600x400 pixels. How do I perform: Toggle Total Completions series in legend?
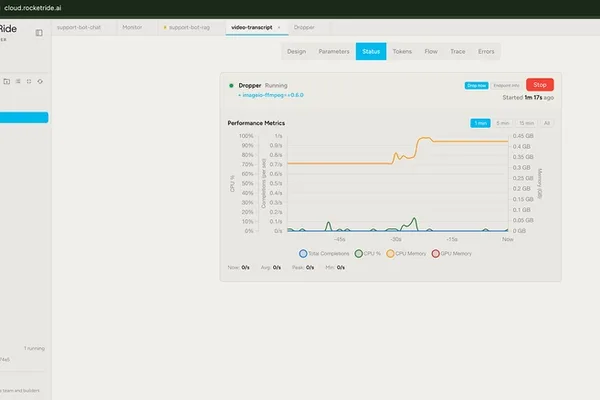324,253
